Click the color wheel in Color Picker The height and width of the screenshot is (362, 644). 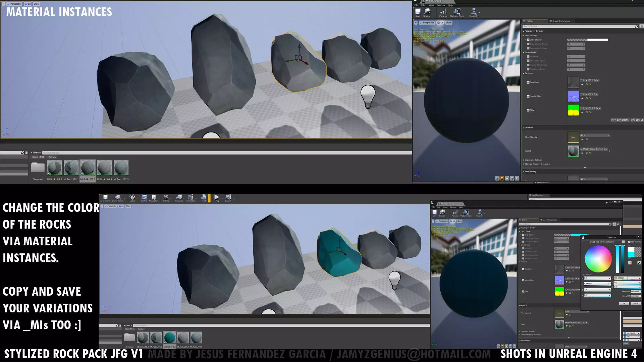click(x=598, y=259)
